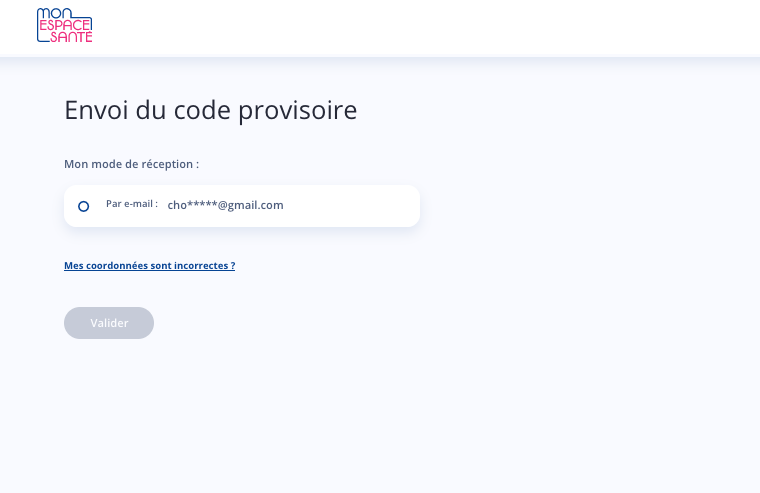Image resolution: width=760 pixels, height=493 pixels.
Task: Click the "Par e-mail :" label
Action: [x=132, y=204]
